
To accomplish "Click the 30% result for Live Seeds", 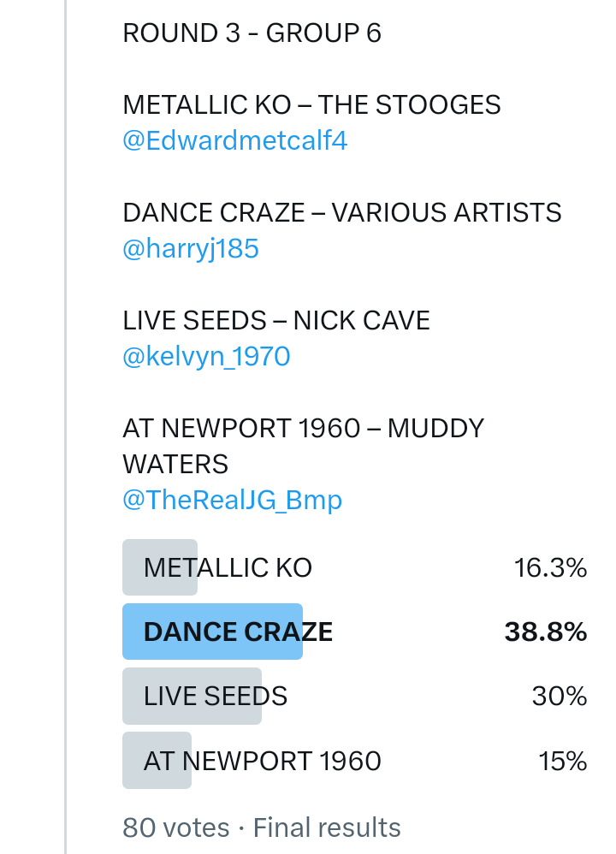I will 559,697.
